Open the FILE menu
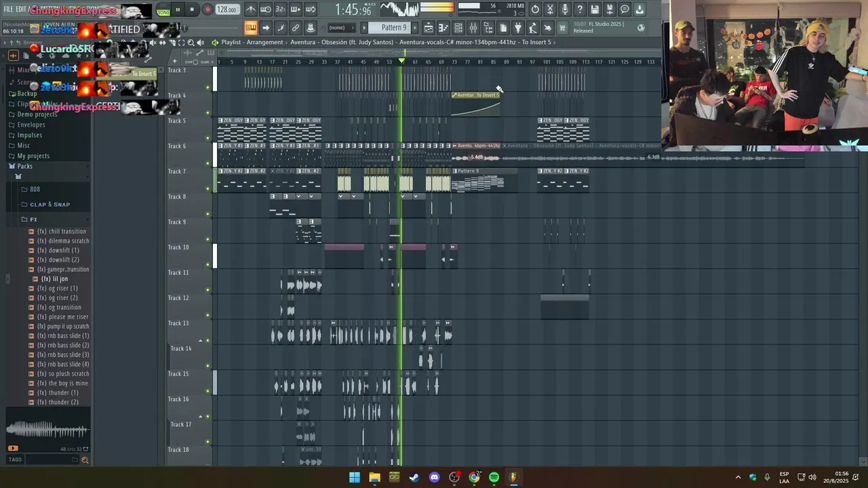868x488 pixels. pyautogui.click(x=9, y=9)
